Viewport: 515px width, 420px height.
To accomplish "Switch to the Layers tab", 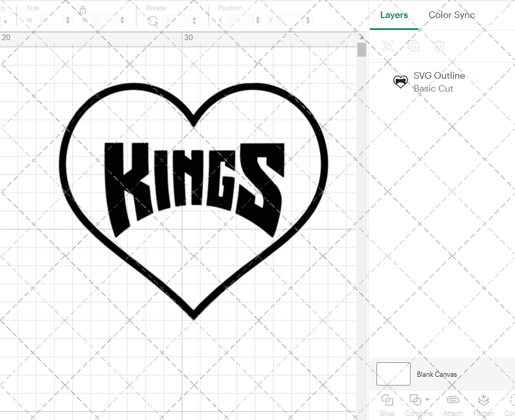I will (x=394, y=15).
